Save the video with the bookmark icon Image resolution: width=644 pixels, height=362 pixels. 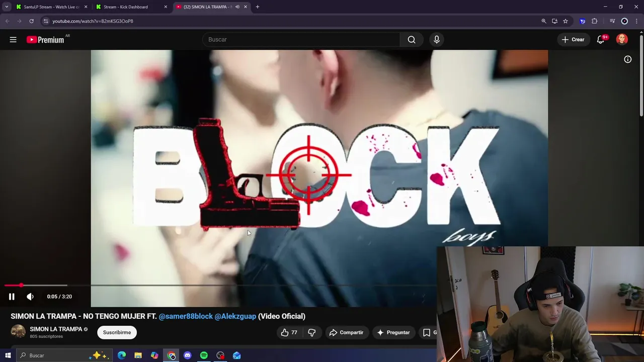click(x=427, y=332)
